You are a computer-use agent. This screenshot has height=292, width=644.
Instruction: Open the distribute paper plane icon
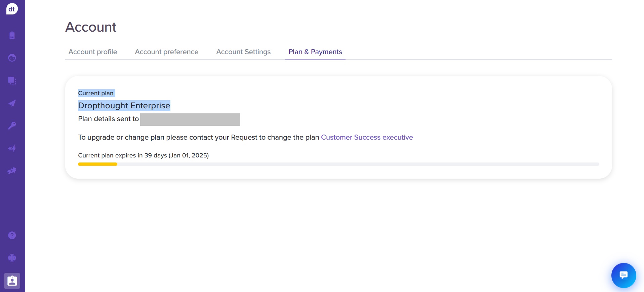(x=12, y=103)
